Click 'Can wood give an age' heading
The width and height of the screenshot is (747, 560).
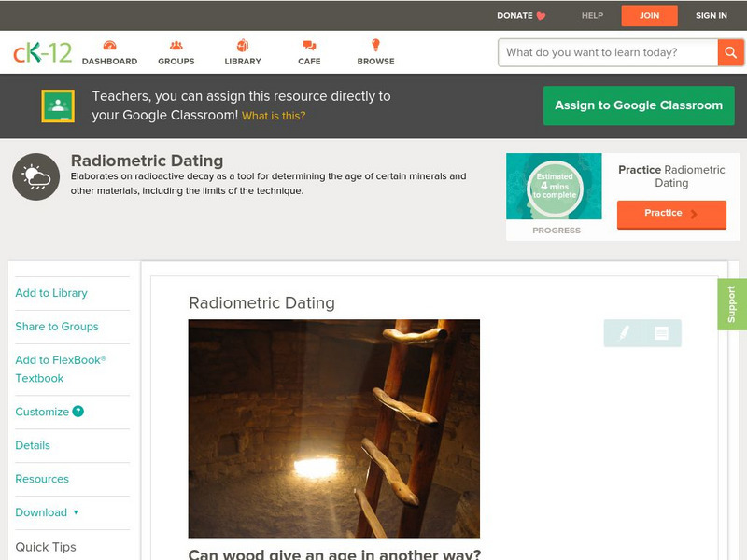(334, 554)
